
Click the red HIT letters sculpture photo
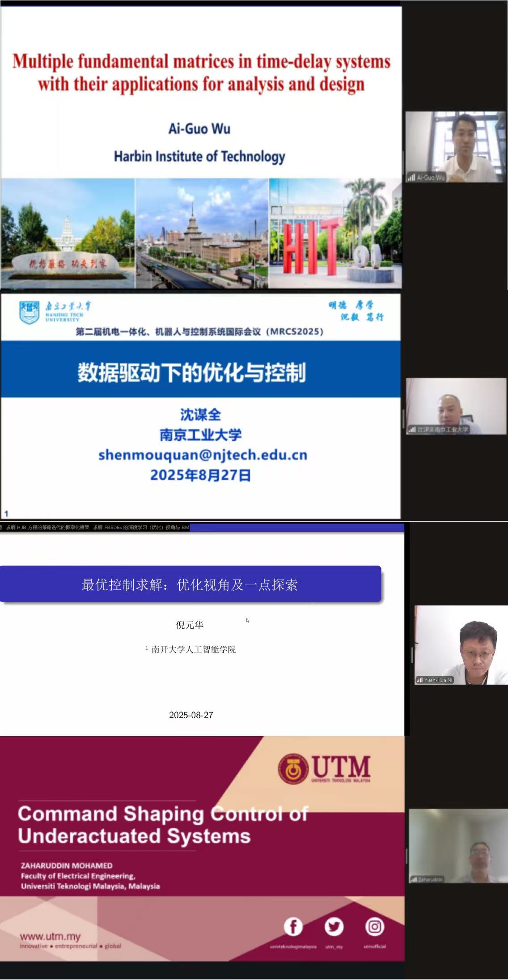coord(335,233)
